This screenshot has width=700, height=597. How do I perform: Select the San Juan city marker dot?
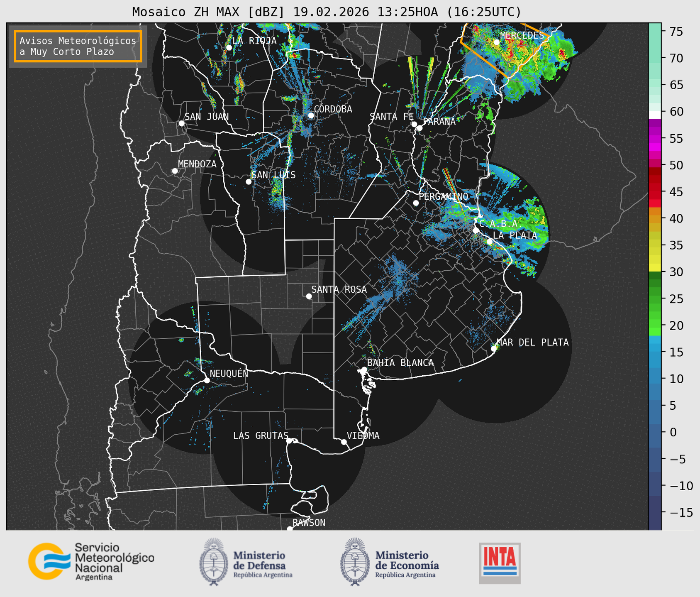point(181,123)
